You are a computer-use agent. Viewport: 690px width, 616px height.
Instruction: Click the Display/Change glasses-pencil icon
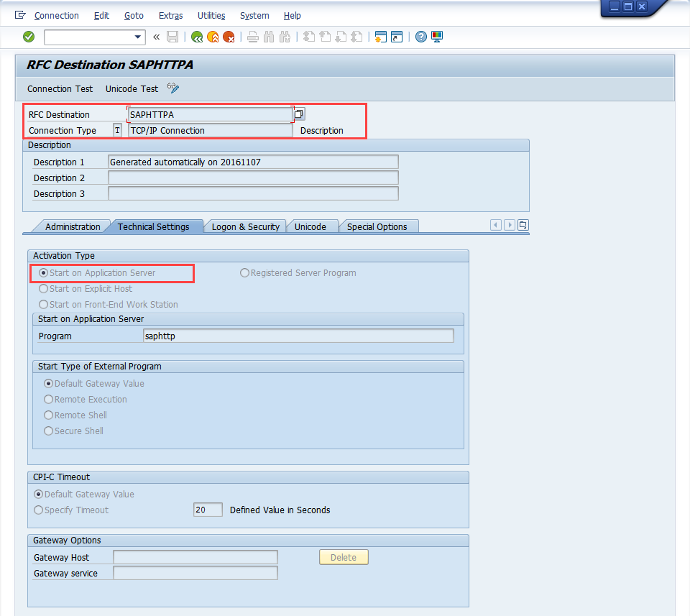(x=173, y=88)
